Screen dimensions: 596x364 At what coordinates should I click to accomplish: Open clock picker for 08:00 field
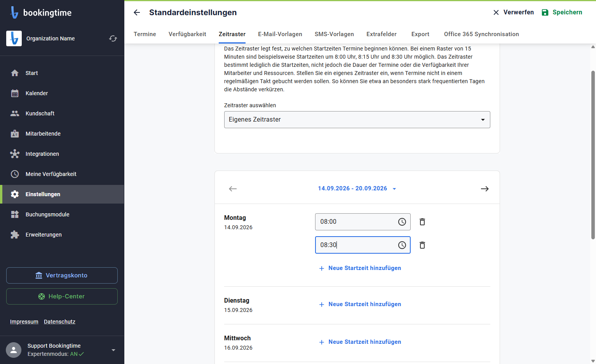point(402,222)
